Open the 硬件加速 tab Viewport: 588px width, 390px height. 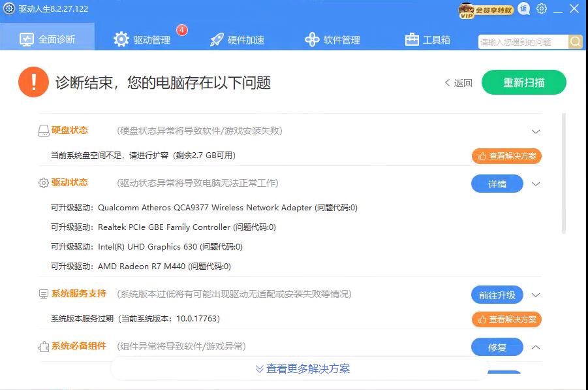click(237, 39)
